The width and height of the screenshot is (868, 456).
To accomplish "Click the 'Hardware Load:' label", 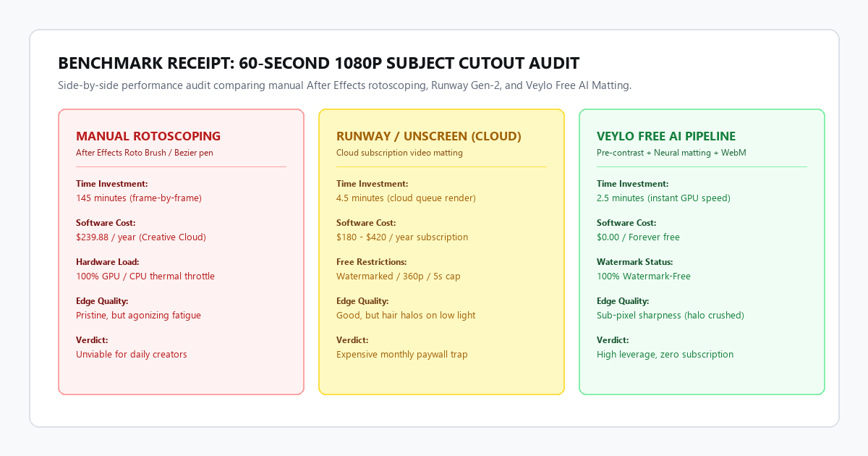I will pyautogui.click(x=108, y=262).
